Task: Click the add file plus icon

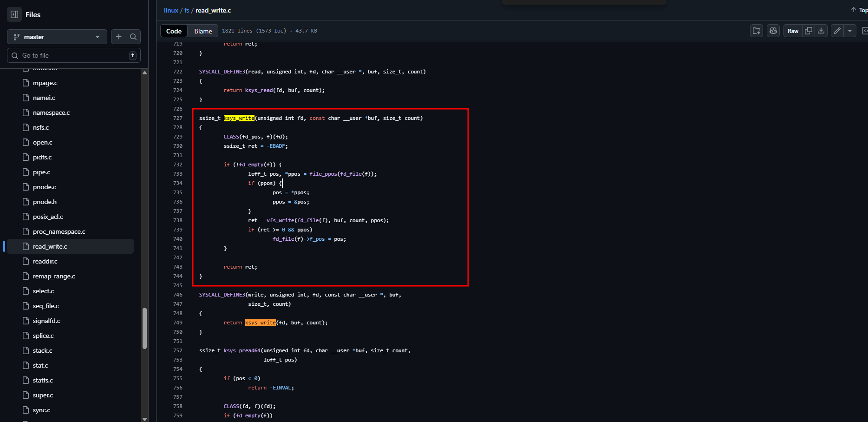Action: [x=118, y=37]
